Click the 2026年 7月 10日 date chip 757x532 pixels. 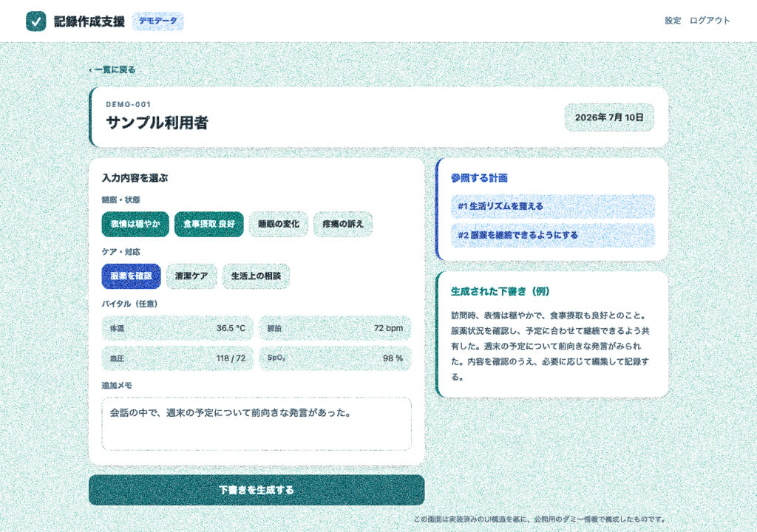click(x=609, y=117)
